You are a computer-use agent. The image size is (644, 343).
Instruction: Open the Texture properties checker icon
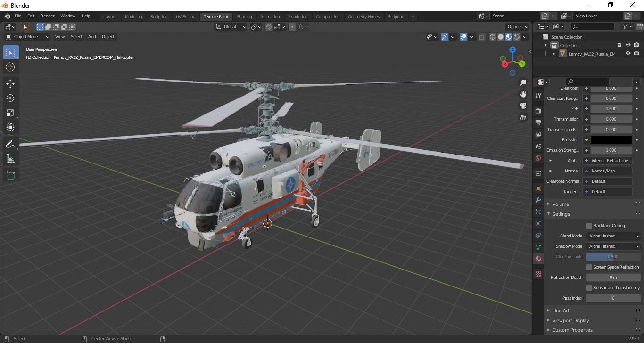click(x=538, y=274)
